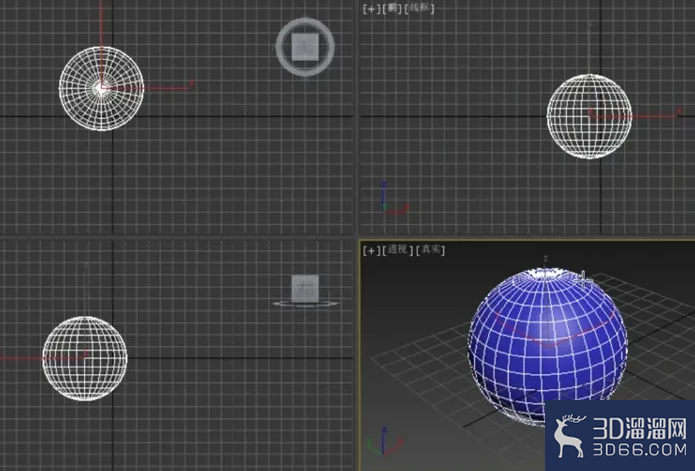The width and height of the screenshot is (695, 471).
Task: Open the [+] menu of the perspective viewport
Action: pos(371,250)
